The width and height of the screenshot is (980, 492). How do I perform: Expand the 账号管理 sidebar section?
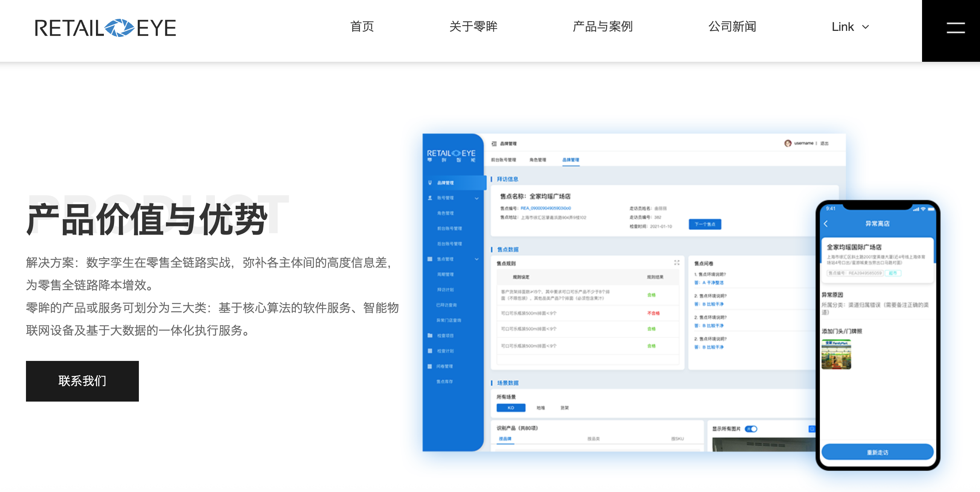tap(476, 199)
